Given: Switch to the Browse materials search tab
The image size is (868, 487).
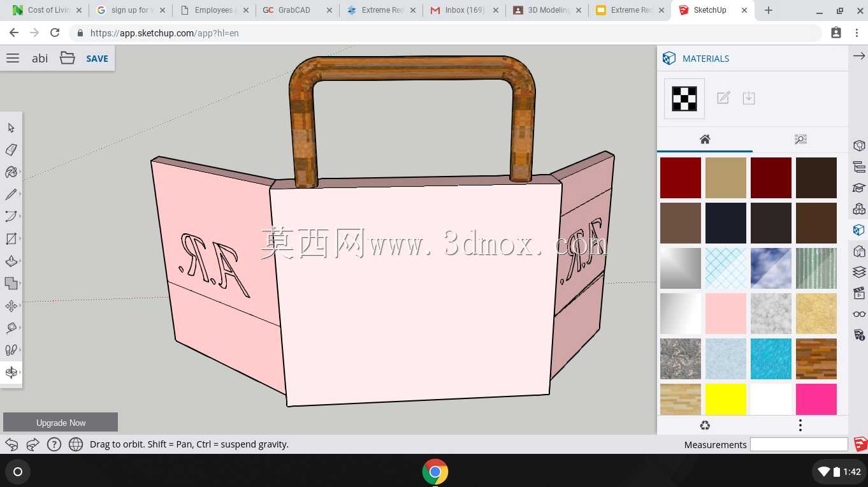Looking at the screenshot, I should (800, 139).
